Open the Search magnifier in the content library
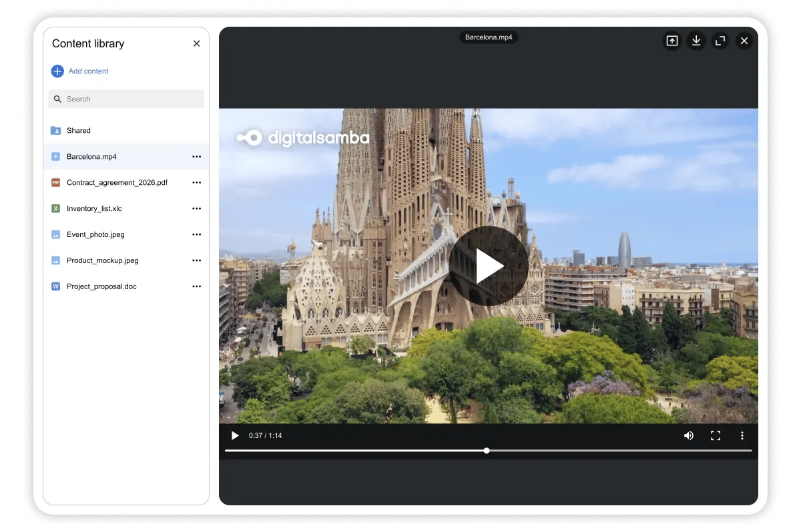Image resolution: width=801 pixels, height=532 pixels. [x=58, y=99]
